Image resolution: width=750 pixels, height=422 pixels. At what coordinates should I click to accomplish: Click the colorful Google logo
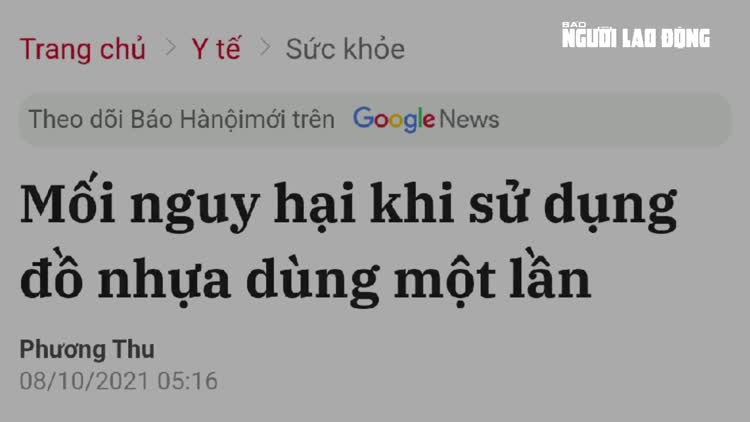394,119
